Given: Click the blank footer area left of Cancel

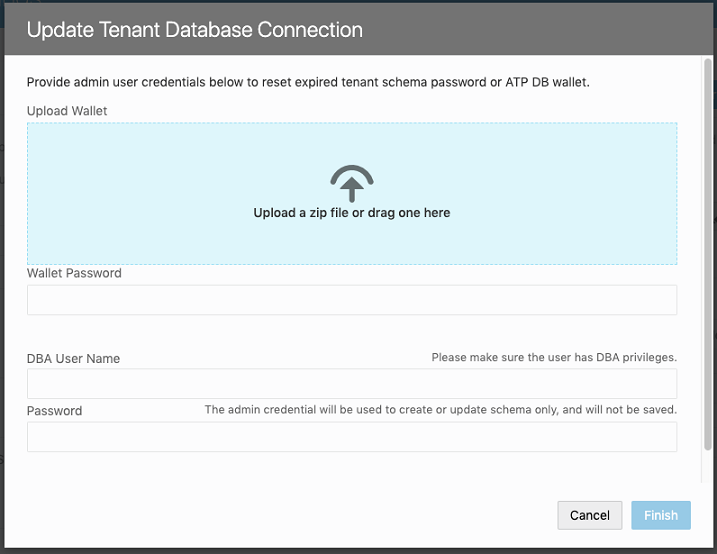Looking at the screenshot, I should click(x=274, y=515).
